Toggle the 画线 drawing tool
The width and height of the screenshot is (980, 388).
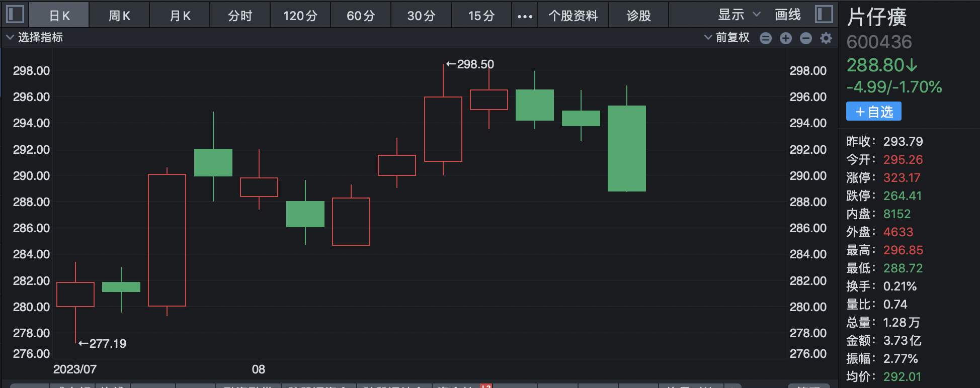pyautogui.click(x=787, y=15)
